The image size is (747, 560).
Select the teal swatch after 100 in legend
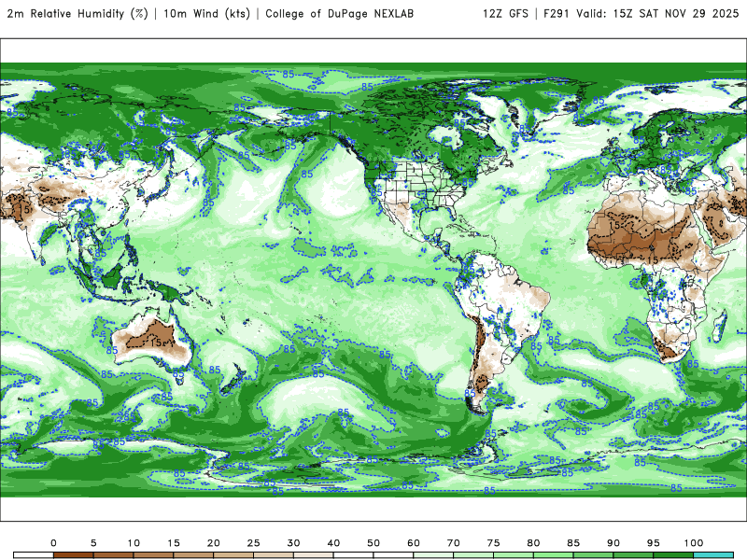713,555
